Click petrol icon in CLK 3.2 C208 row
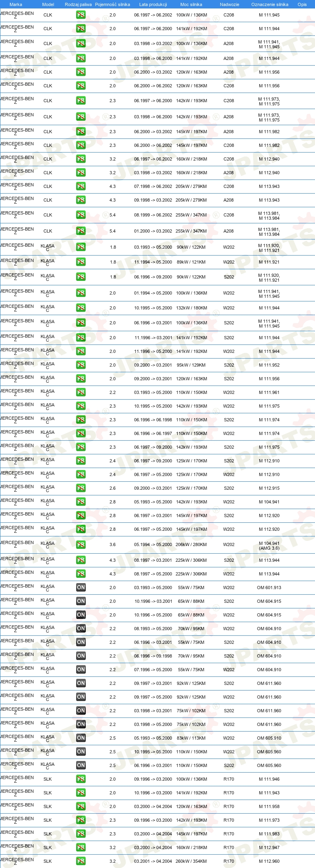 click(x=81, y=159)
